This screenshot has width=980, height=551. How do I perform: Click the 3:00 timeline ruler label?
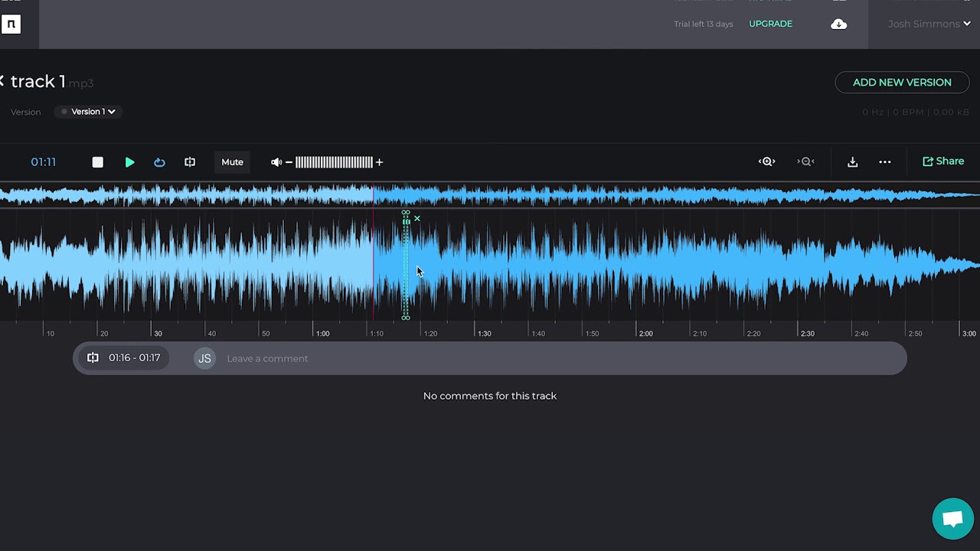[969, 334]
